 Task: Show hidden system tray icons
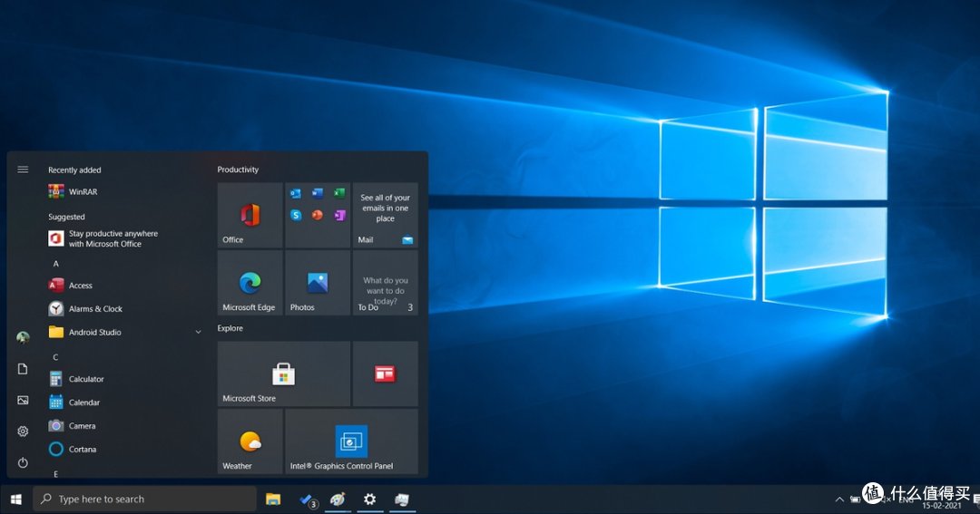point(839,499)
